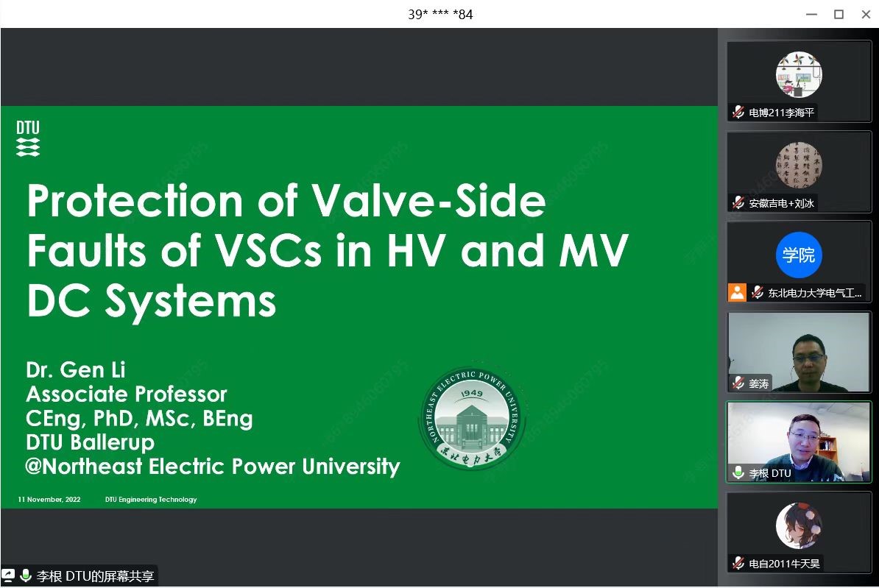Click the blue 学院 avatar circle
Viewport: 879px width, 588px height.
point(799,255)
